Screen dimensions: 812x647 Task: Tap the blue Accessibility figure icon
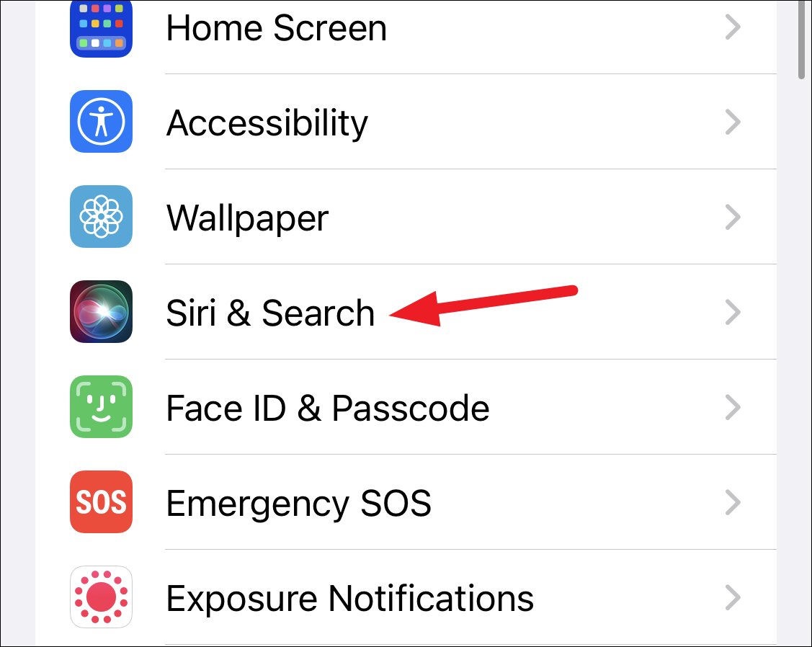[x=101, y=122]
